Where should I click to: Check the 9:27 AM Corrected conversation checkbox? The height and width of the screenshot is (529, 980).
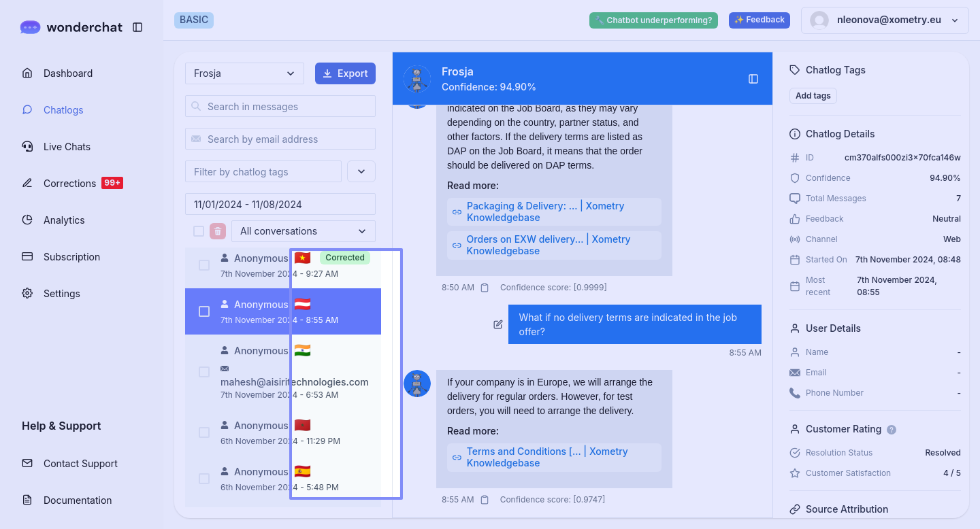tap(204, 265)
